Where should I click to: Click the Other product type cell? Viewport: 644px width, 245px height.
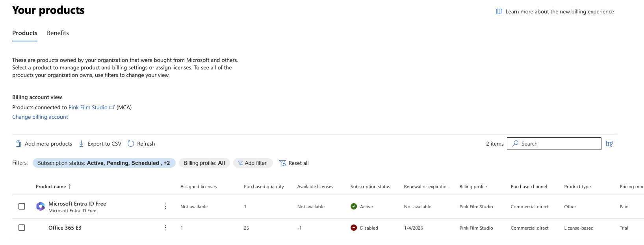point(570,207)
